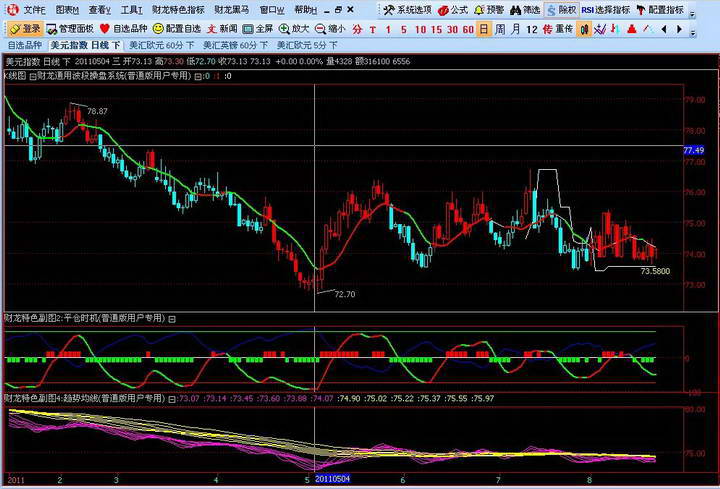Screen dimensions: 720x489
Task: Select the T period button
Action: (372, 29)
